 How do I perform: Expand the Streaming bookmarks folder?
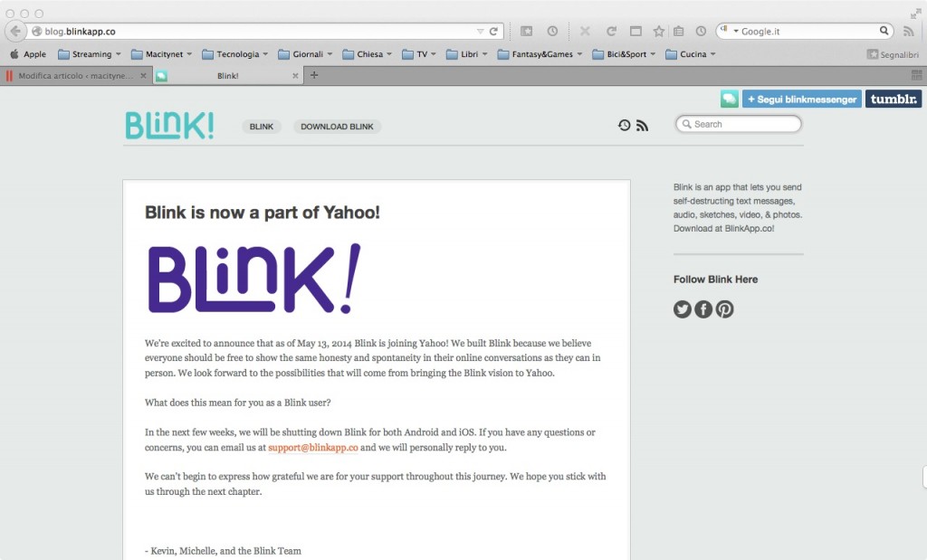[x=90, y=53]
